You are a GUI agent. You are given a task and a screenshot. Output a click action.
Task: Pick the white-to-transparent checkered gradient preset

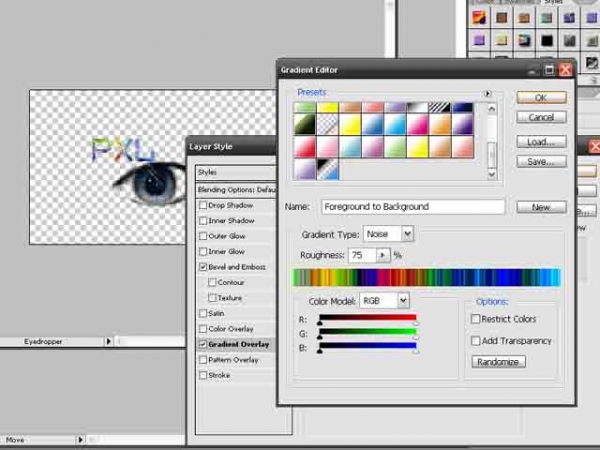(328, 124)
